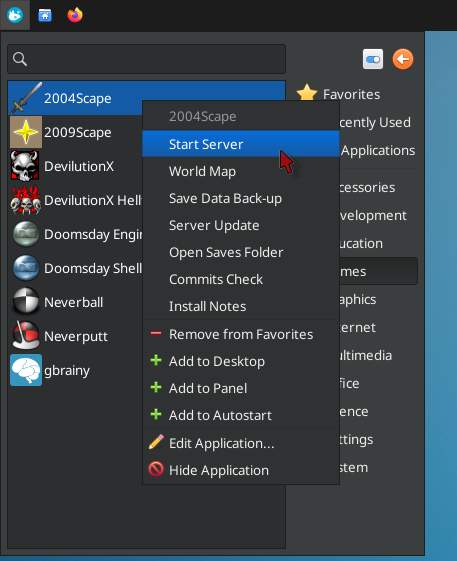Click the gbrainy brain icon
Image resolution: width=457 pixels, height=561 pixels.
click(26, 370)
